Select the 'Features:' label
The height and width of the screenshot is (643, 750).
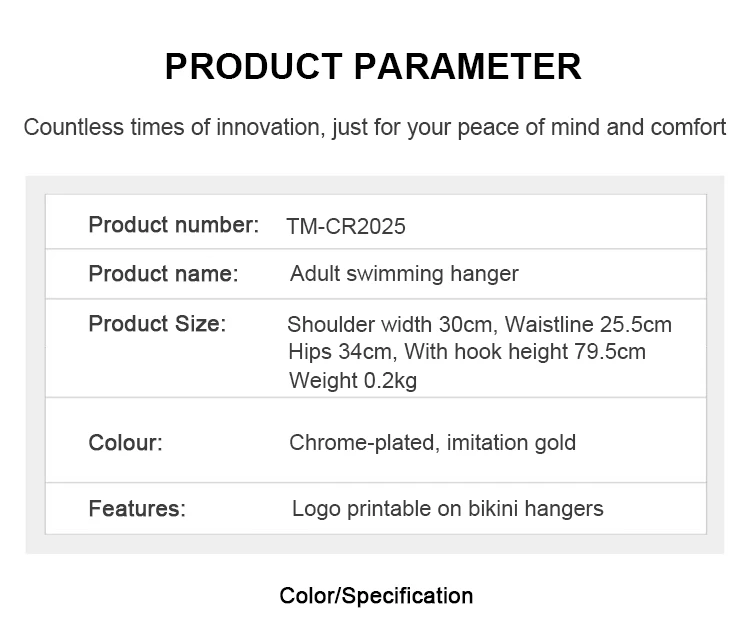point(137,509)
